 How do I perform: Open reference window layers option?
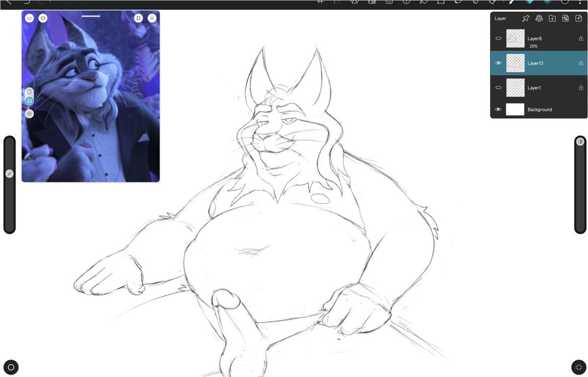click(29, 114)
